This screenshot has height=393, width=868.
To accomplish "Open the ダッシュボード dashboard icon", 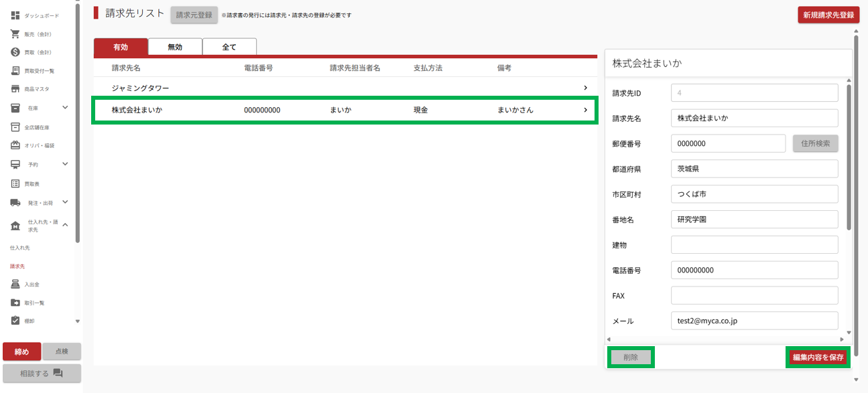I will click(x=15, y=15).
